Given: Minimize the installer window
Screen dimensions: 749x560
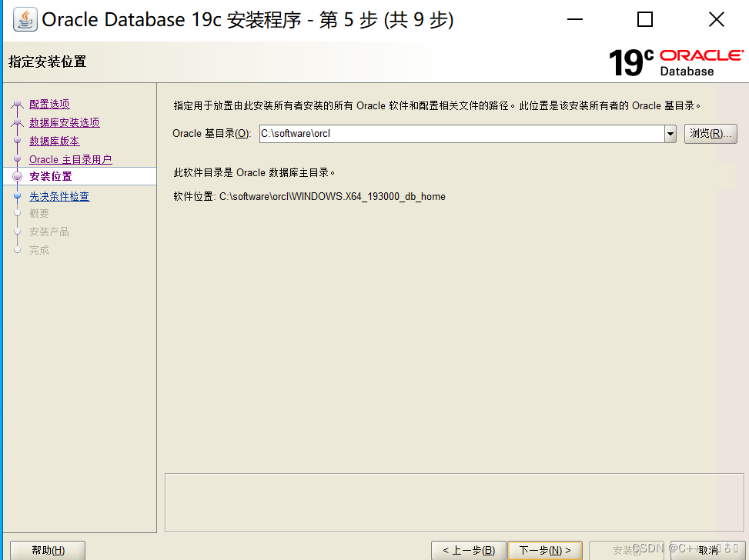Looking at the screenshot, I should (575, 19).
